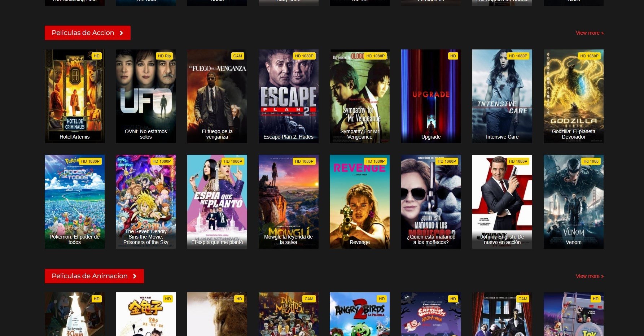Select El fuego de la venganza poster

point(217,96)
